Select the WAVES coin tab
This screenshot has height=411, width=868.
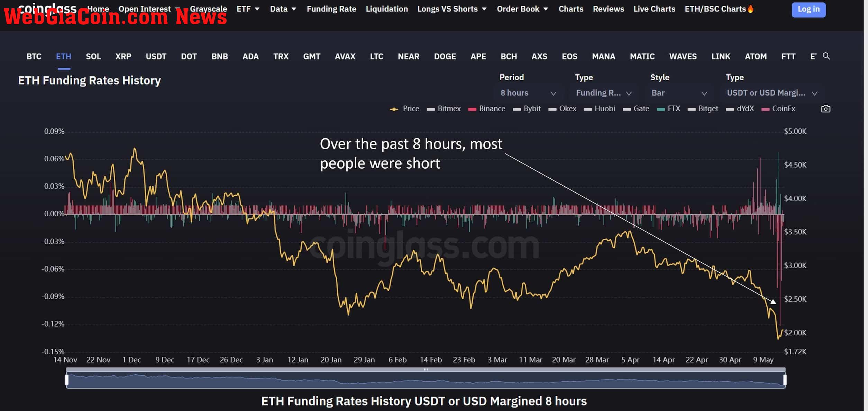683,56
